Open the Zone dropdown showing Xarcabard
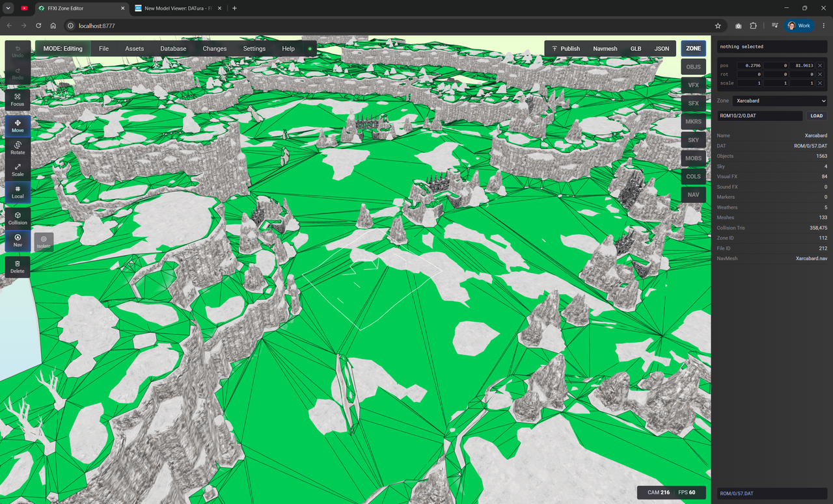 780,101
